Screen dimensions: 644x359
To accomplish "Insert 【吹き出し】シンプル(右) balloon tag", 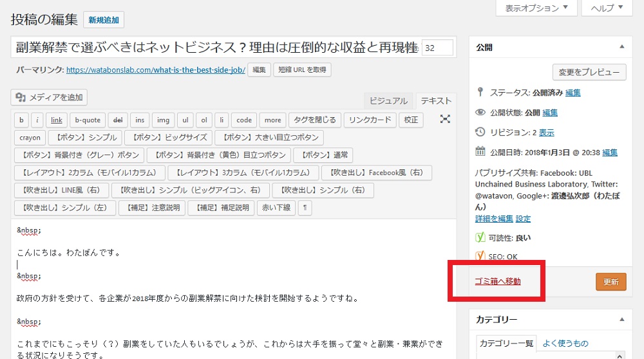I will (323, 190).
